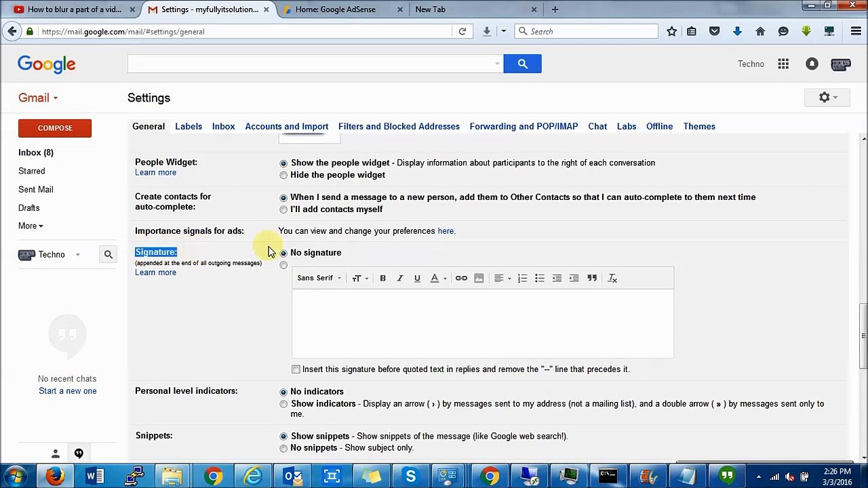The height and width of the screenshot is (488, 868).
Task: Open the text size dropdown
Action: [360, 278]
